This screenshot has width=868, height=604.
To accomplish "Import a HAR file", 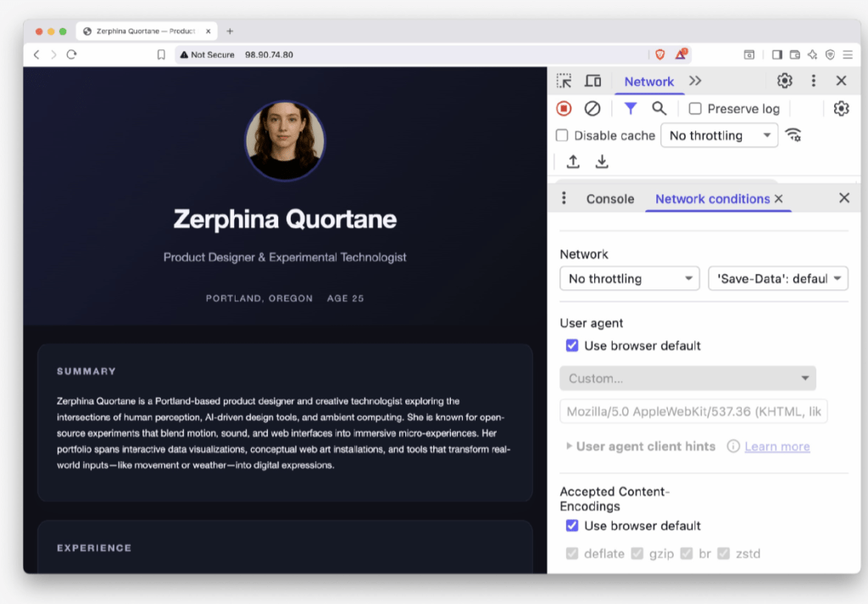I will coord(572,160).
